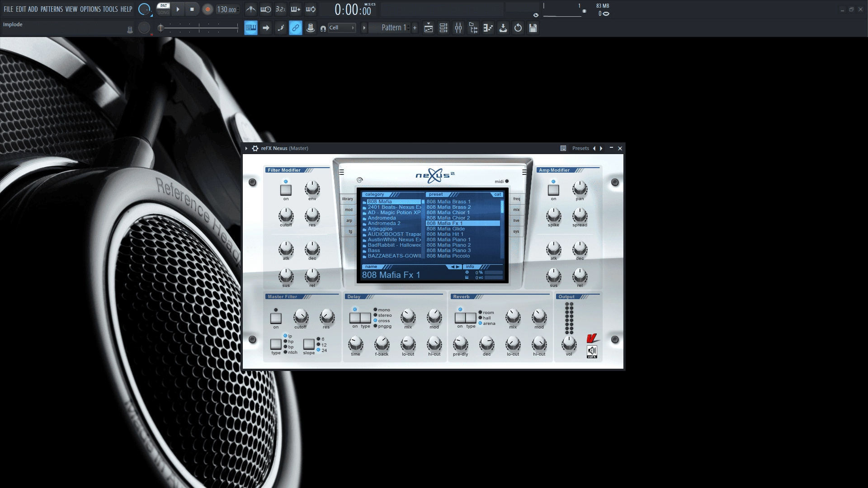
Task: Open the Nexus Presets dropdown
Action: pyautogui.click(x=580, y=148)
